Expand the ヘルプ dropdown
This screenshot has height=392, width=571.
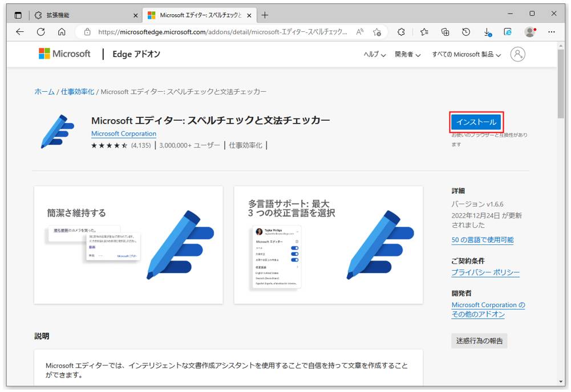tap(374, 55)
